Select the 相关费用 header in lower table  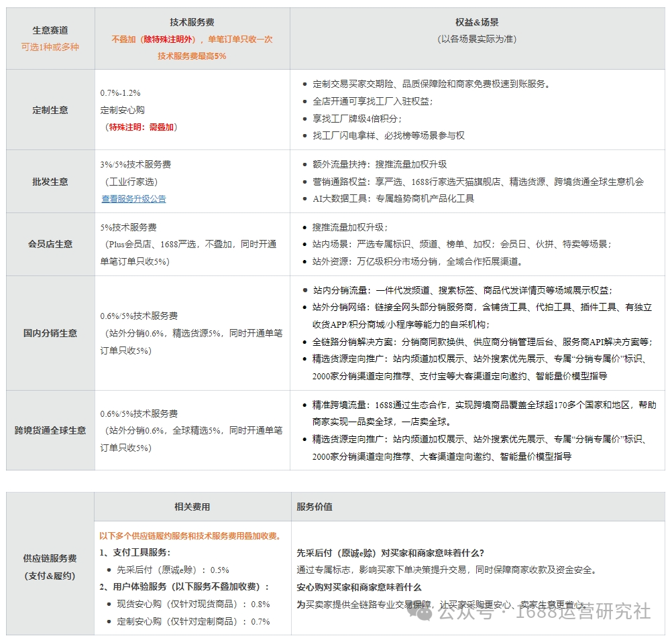[x=192, y=507]
